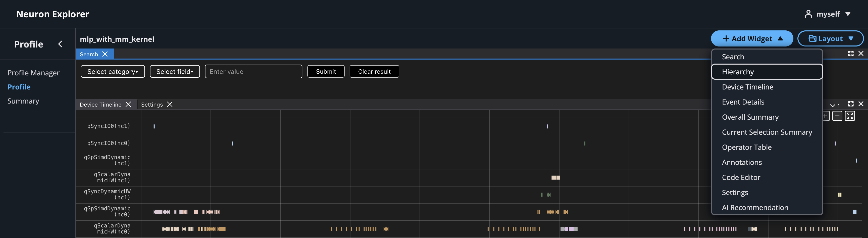Open the Profile Manager page
This screenshot has height=238, width=868.
point(34,72)
